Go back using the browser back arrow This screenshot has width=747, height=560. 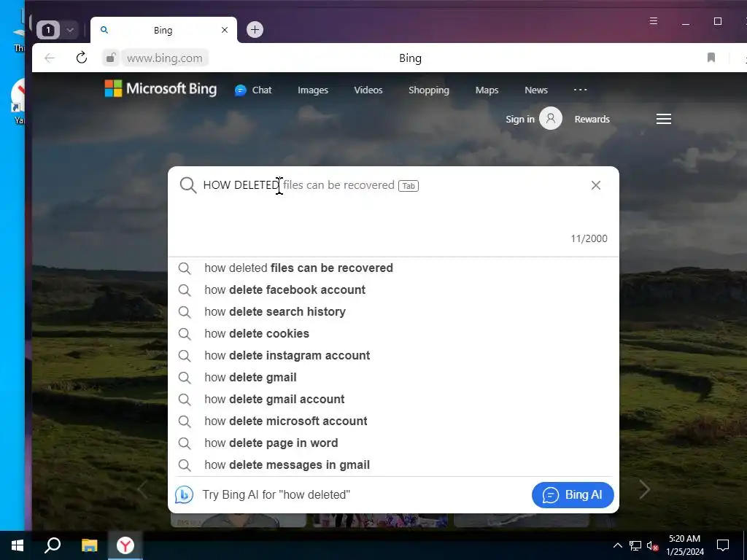(x=50, y=58)
